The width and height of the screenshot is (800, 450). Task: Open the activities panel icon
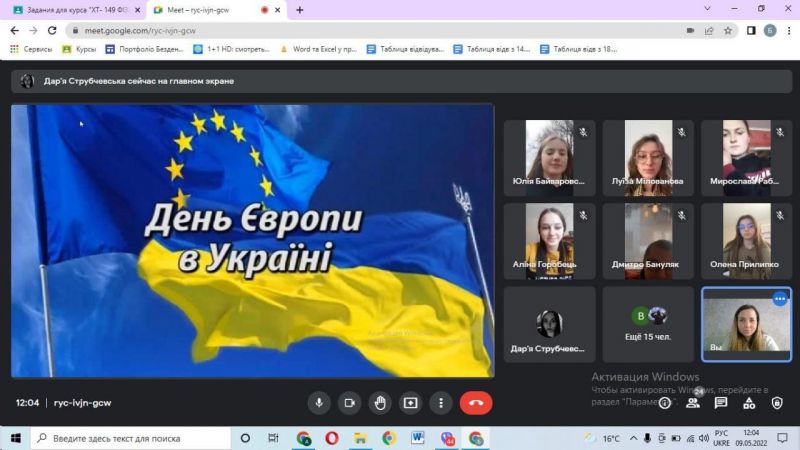pos(749,404)
